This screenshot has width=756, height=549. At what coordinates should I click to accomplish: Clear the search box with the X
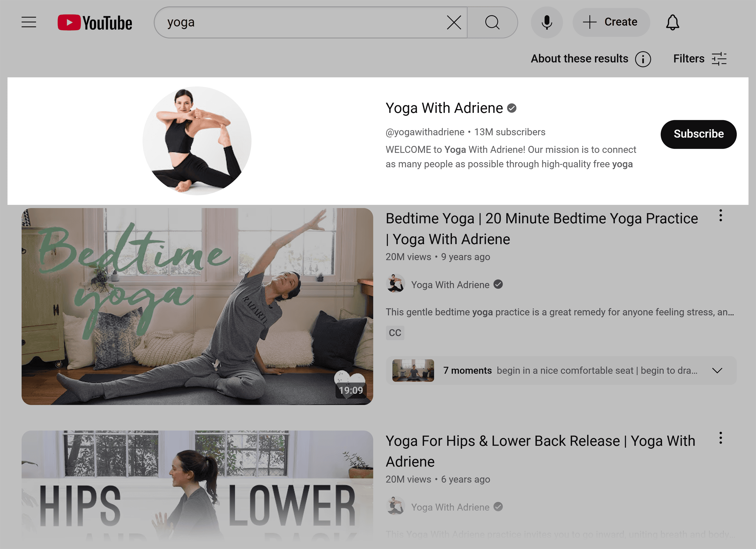coord(454,23)
